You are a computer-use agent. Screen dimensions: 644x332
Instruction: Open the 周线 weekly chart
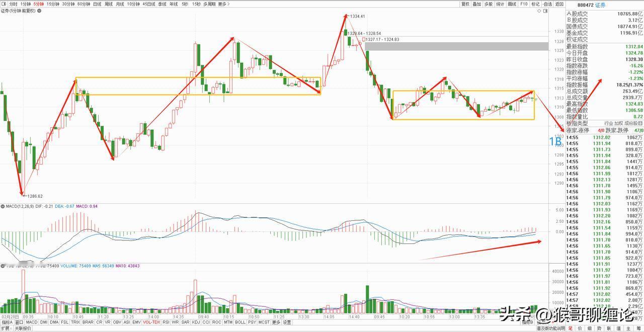click(x=109, y=4)
